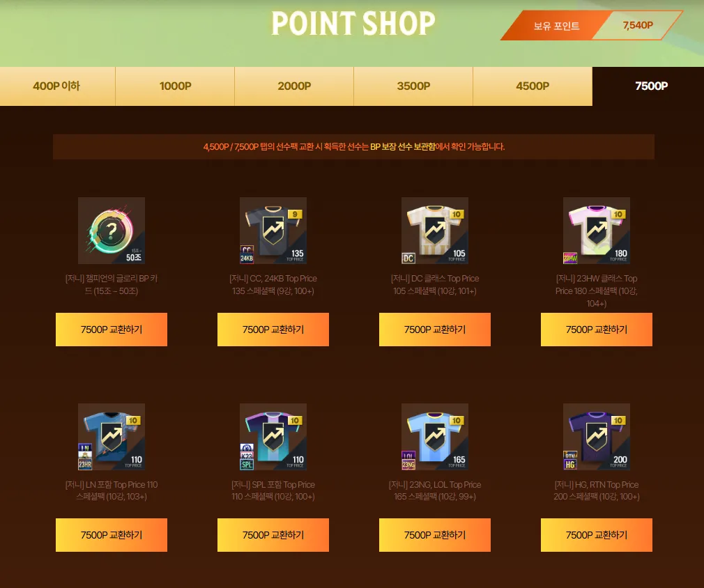Image resolution: width=704 pixels, height=588 pixels.
Task: Exchange 7500P for the 23HW class pack
Action: [x=596, y=330]
